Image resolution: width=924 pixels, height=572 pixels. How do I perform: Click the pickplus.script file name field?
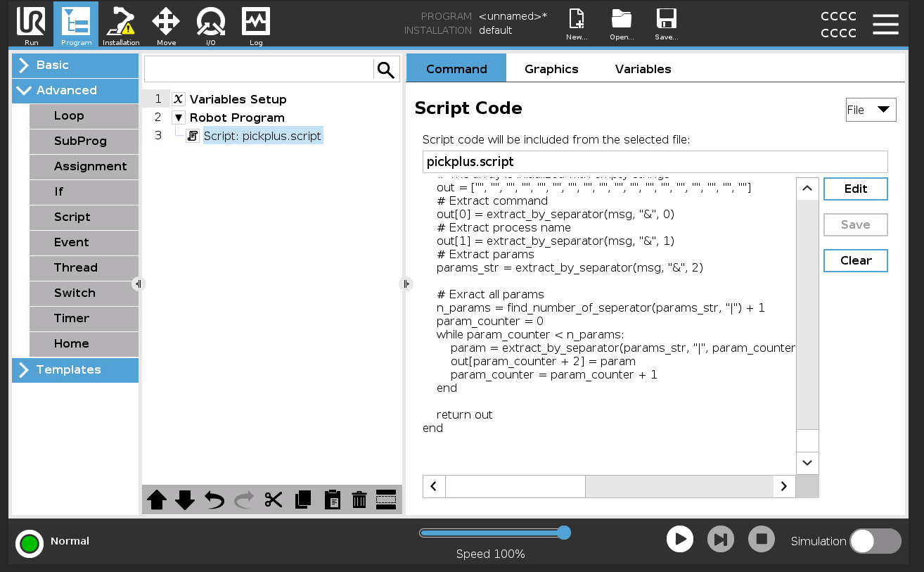click(x=655, y=162)
